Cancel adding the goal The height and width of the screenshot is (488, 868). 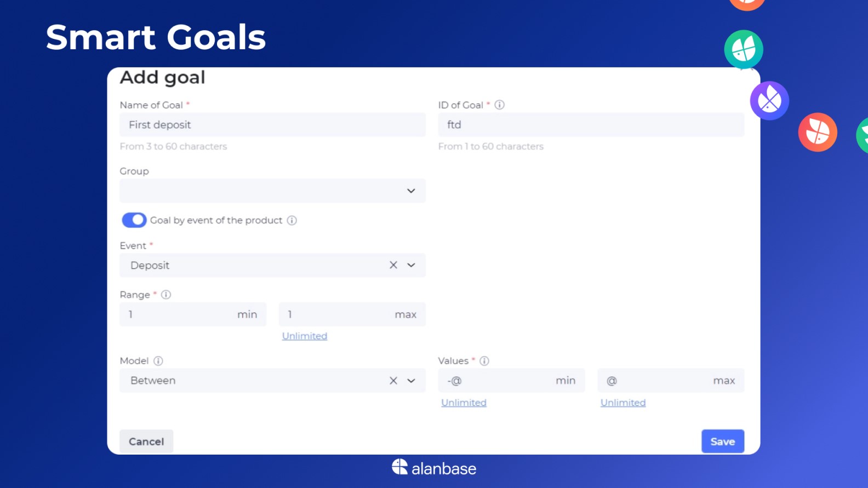point(146,441)
